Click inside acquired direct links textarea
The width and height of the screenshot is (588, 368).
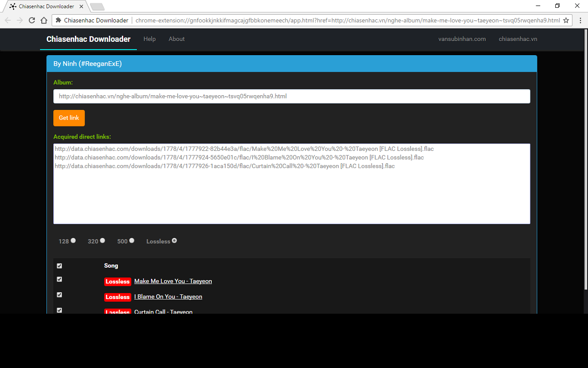(292, 184)
